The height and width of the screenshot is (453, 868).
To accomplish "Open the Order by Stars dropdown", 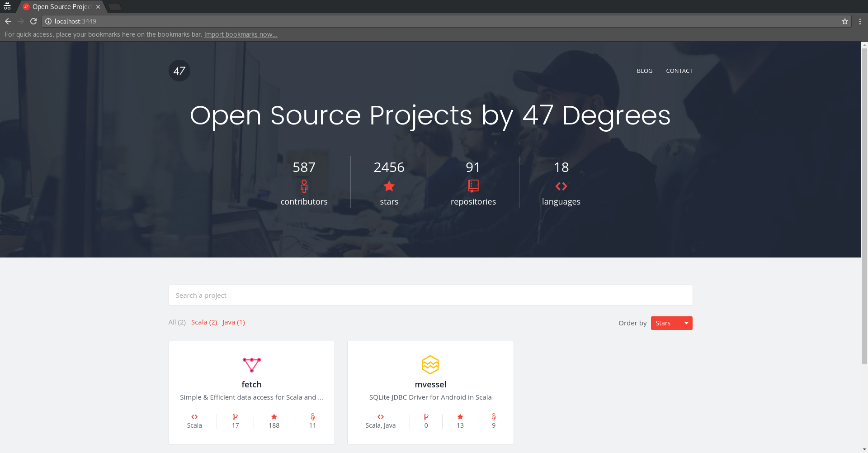I will tap(671, 323).
